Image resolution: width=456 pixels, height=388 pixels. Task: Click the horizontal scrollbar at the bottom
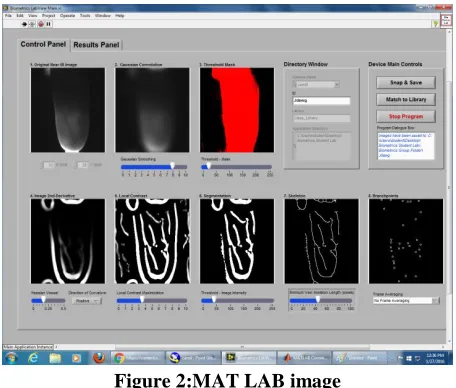coord(242,347)
